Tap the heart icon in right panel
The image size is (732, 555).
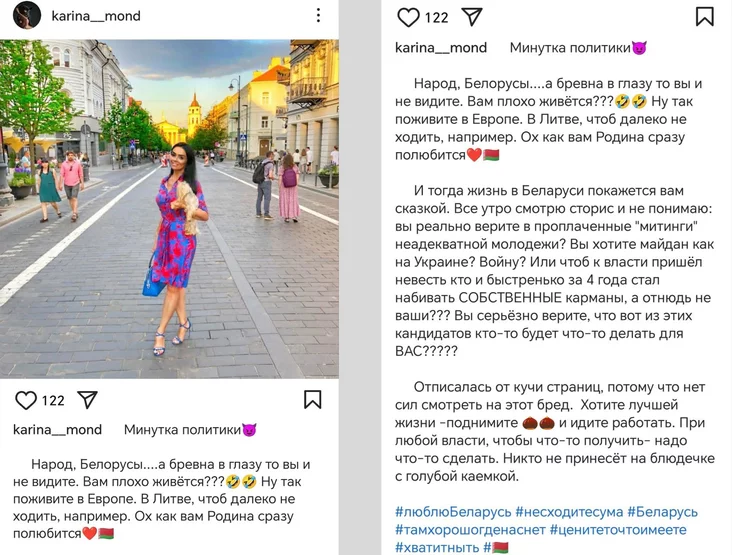[x=408, y=17]
